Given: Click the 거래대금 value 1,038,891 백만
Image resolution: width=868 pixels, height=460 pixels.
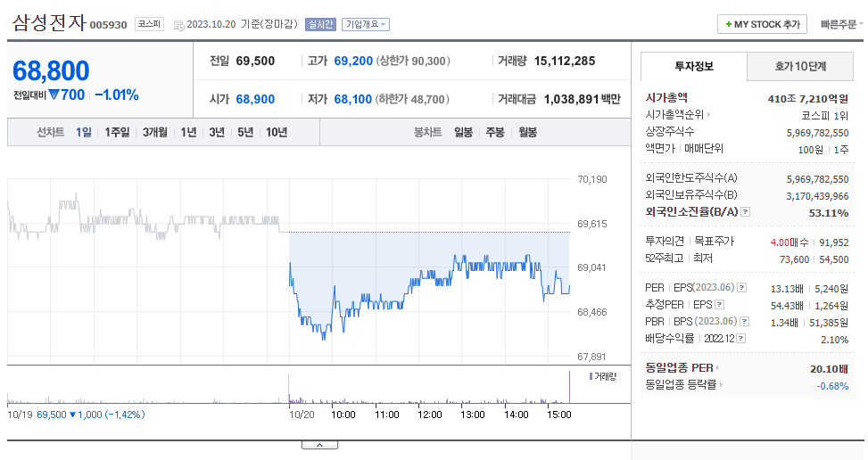Looking at the screenshot, I should point(583,99).
